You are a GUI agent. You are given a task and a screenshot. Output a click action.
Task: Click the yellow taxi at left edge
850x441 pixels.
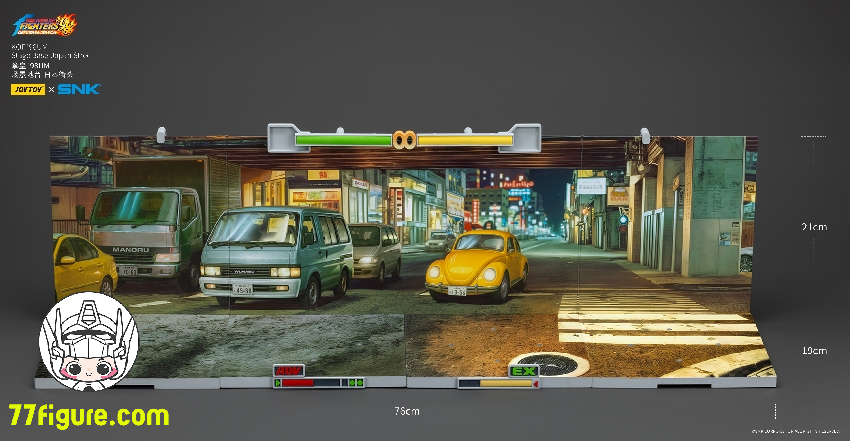[x=80, y=265]
